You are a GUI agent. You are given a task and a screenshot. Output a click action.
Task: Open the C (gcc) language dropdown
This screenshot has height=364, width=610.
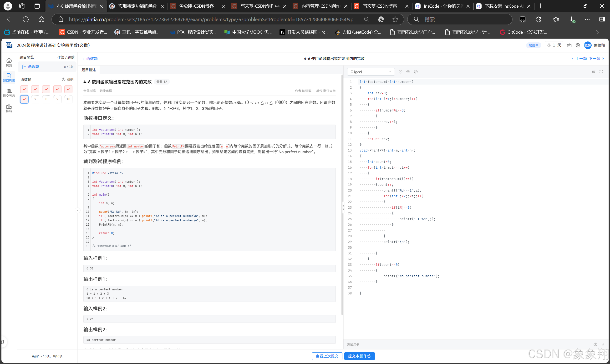pos(371,72)
